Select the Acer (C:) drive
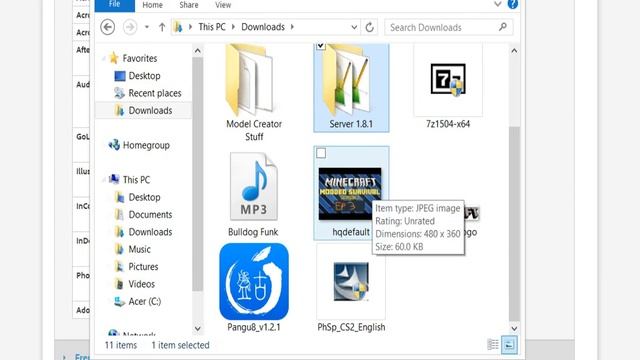Viewport: 640px width, 360px height. point(145,301)
